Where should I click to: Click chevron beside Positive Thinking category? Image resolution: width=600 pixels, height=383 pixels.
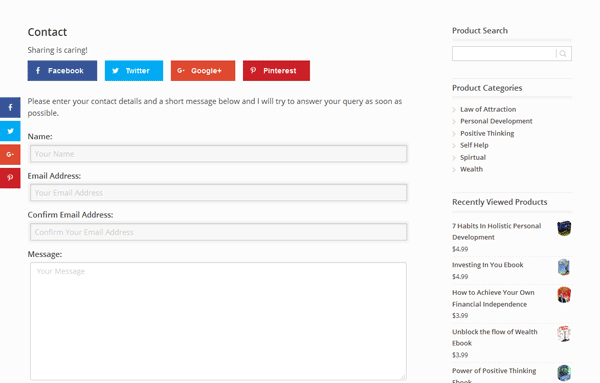pos(454,134)
